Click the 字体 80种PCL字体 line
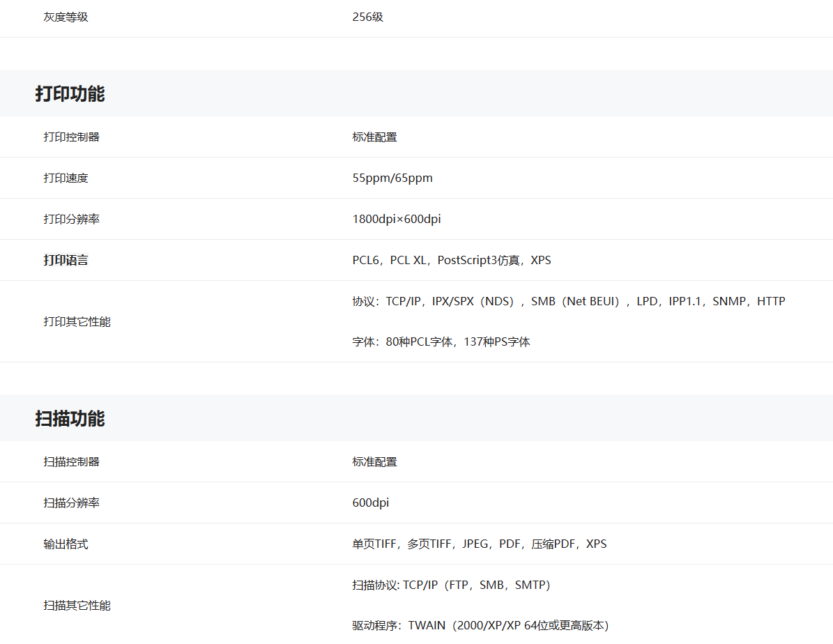 pyautogui.click(x=441, y=342)
